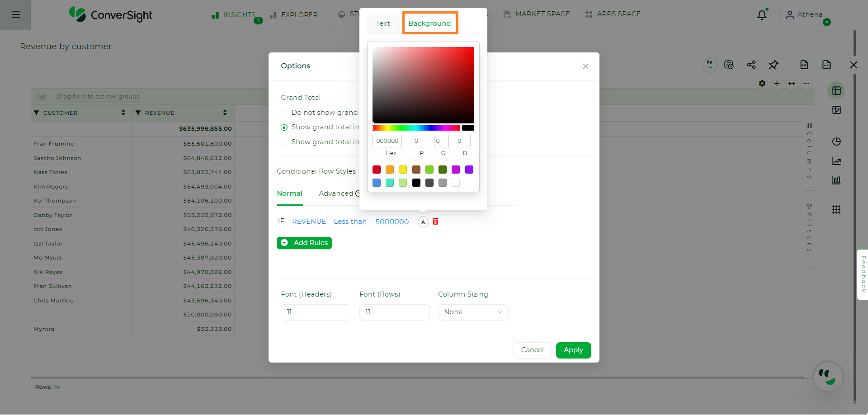Open the scheduled report icon

729,65
